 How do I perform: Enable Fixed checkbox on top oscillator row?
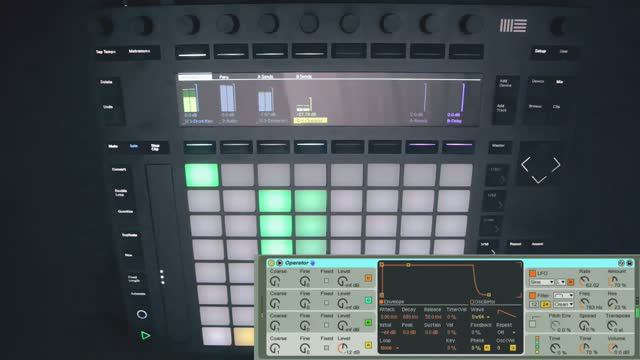[x=326, y=281]
